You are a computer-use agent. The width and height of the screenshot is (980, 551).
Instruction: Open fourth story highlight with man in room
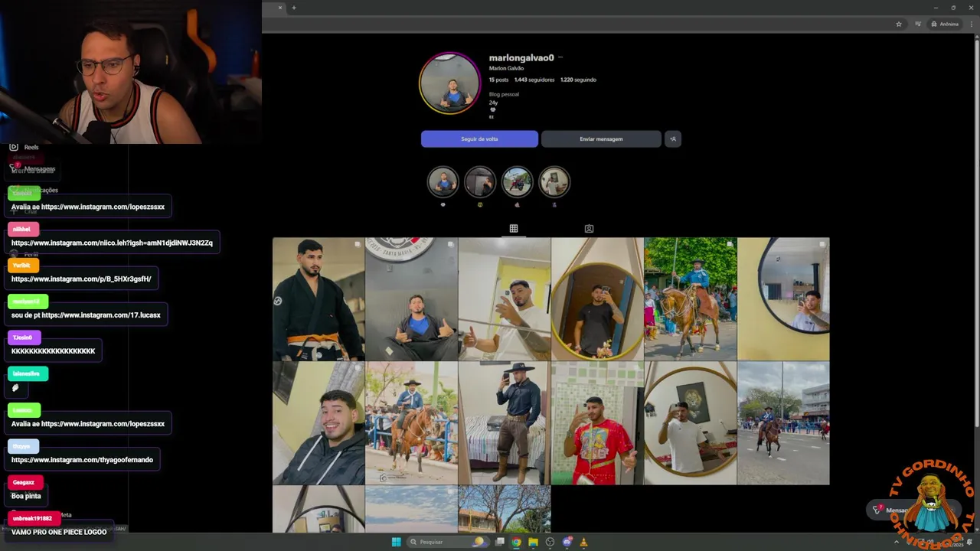(x=554, y=182)
